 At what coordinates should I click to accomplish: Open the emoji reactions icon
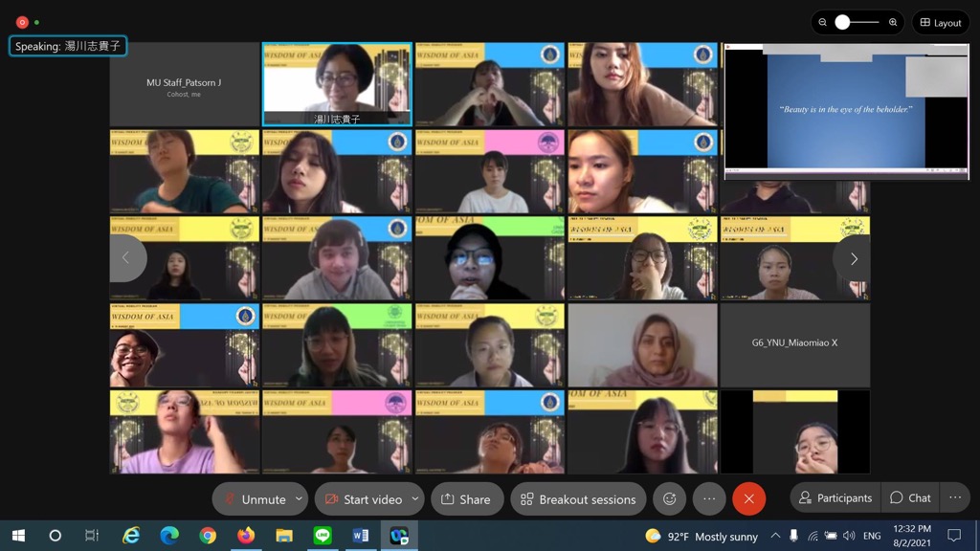(670, 498)
